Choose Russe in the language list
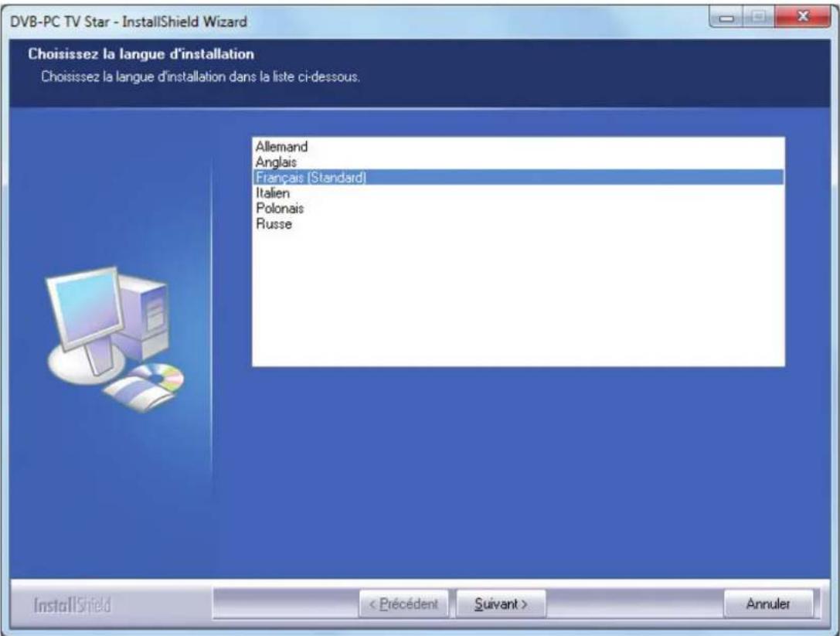Viewport: 840px width, 636px height. [518, 224]
